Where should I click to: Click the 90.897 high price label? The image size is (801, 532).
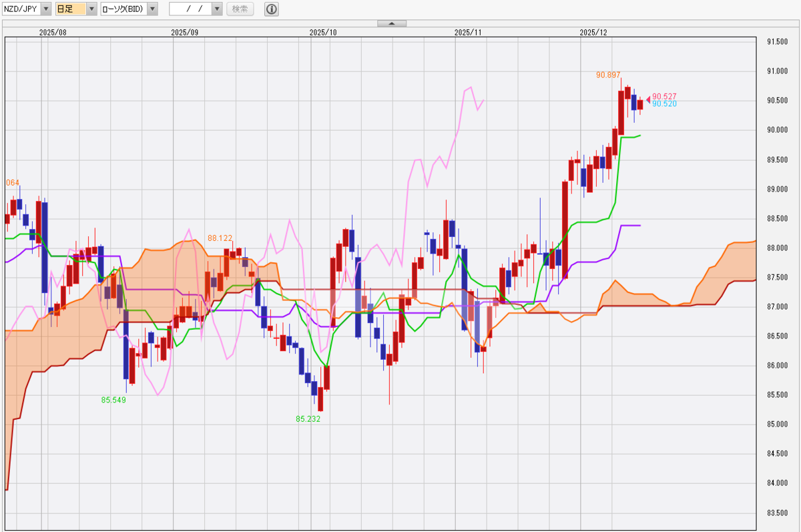[608, 75]
